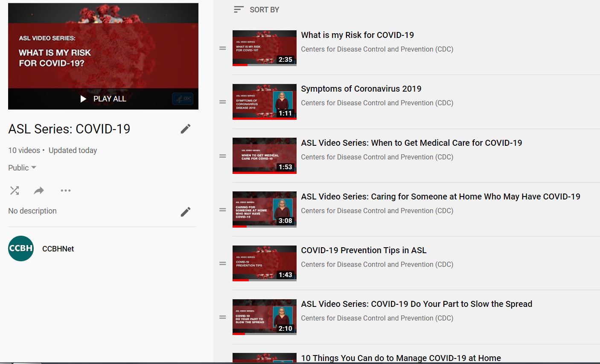Grab the drag handle for When to Get Medical Care
This screenshot has height=364, width=600.
click(223, 156)
